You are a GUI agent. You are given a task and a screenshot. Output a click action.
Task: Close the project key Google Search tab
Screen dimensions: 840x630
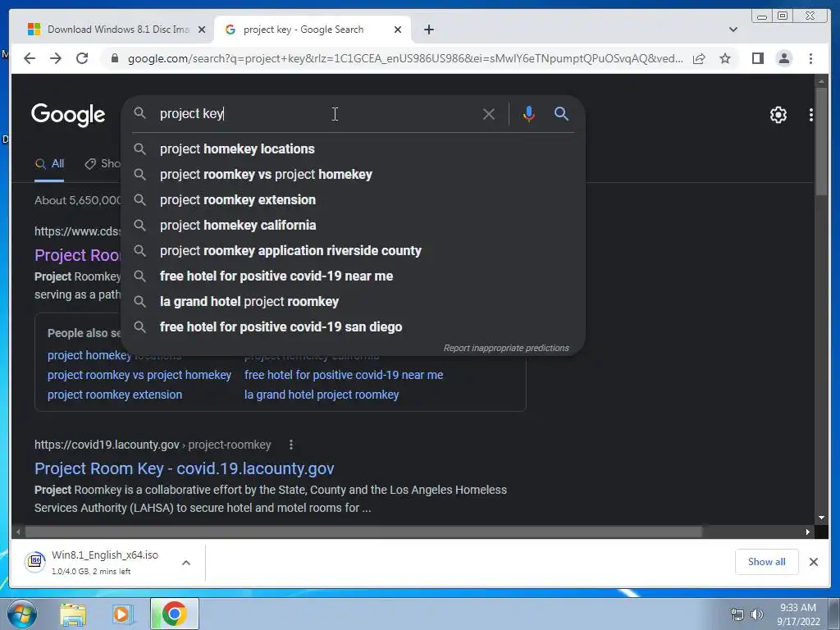click(398, 30)
